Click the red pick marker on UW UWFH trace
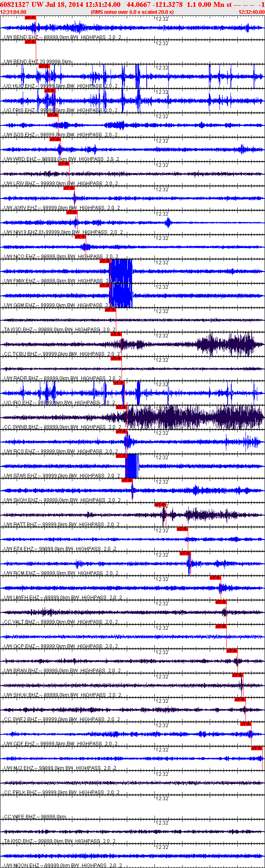 215,578
